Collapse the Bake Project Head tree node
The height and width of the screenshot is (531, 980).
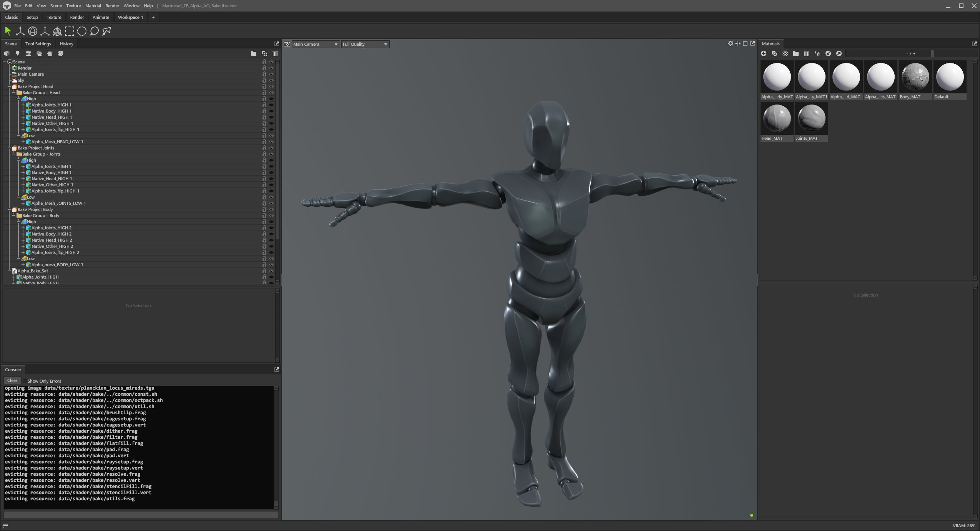[x=9, y=86]
